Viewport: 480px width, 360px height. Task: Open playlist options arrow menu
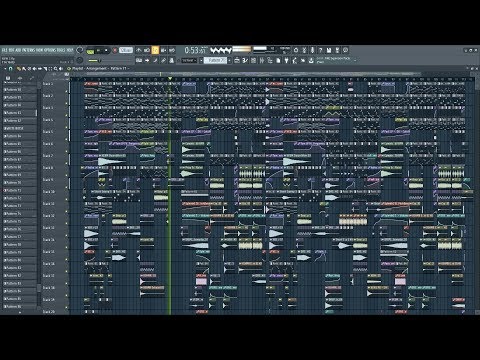(5, 68)
